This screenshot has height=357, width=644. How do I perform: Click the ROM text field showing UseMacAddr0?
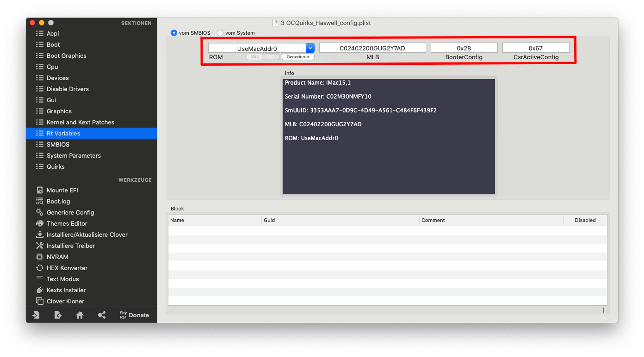pos(257,48)
